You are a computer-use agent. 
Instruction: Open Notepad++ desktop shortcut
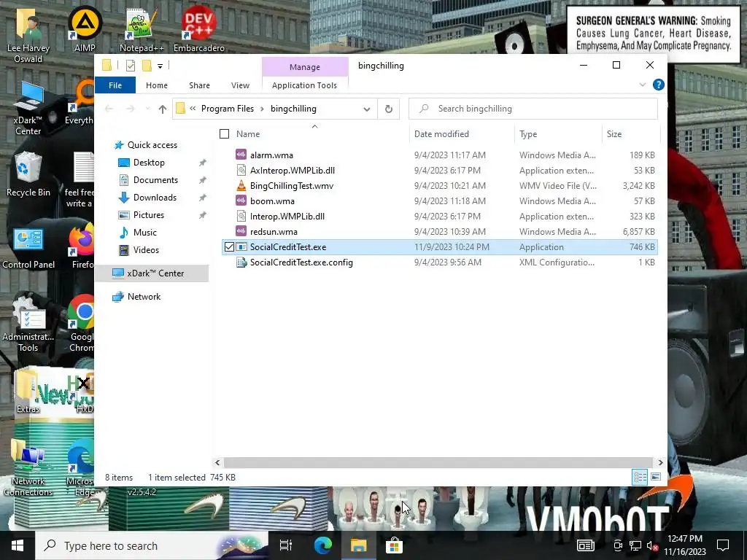click(141, 28)
